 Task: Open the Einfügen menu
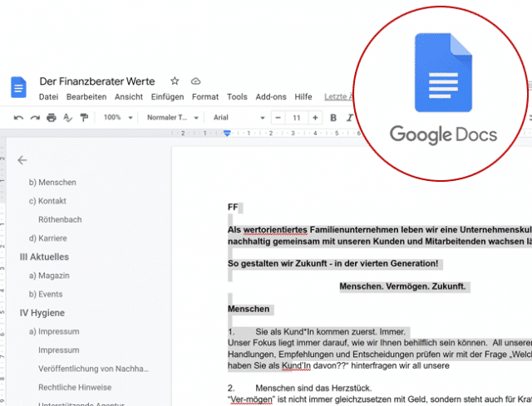click(167, 97)
